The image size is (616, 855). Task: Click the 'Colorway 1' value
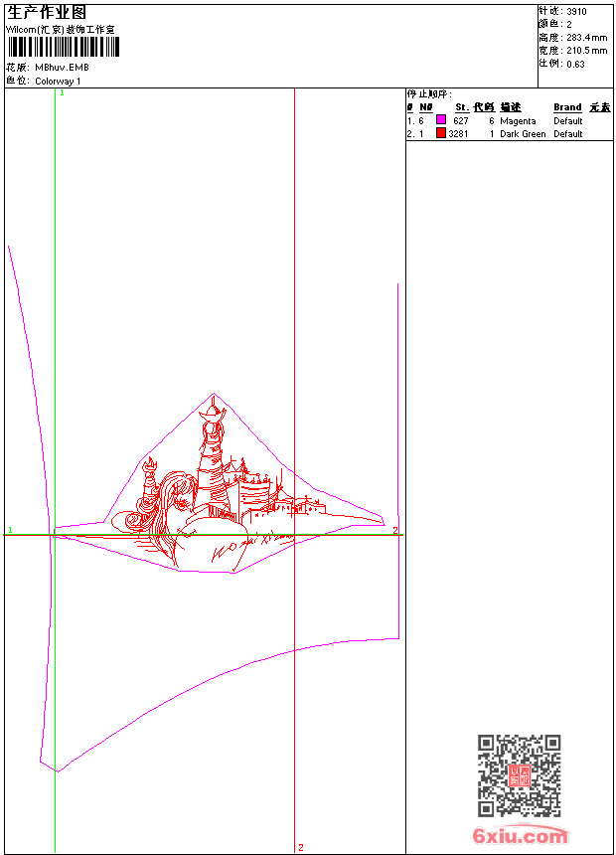[x=58, y=82]
